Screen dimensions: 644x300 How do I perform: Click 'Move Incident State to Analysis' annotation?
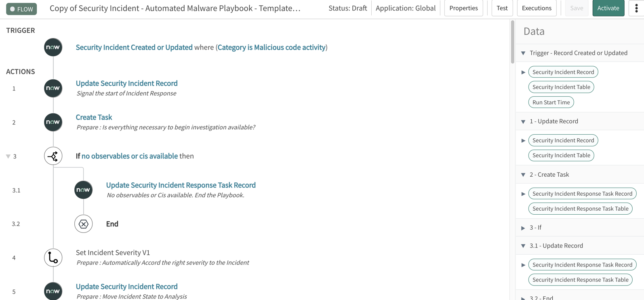pyautogui.click(x=131, y=296)
